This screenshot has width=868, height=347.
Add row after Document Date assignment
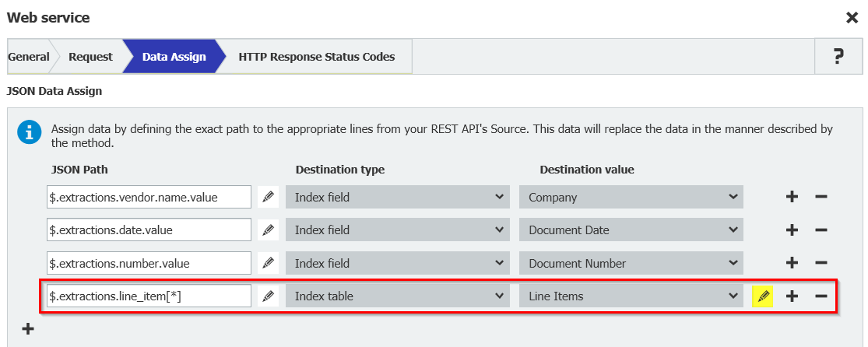click(x=792, y=230)
